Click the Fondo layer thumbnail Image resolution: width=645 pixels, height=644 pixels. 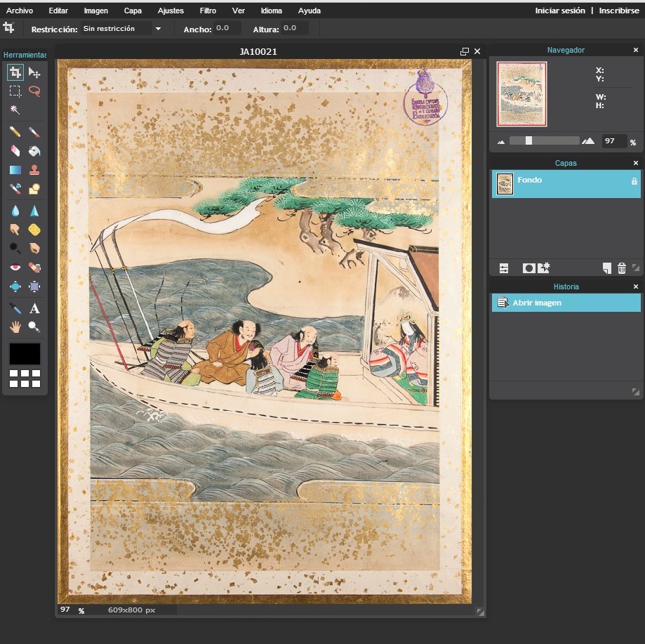coord(505,184)
